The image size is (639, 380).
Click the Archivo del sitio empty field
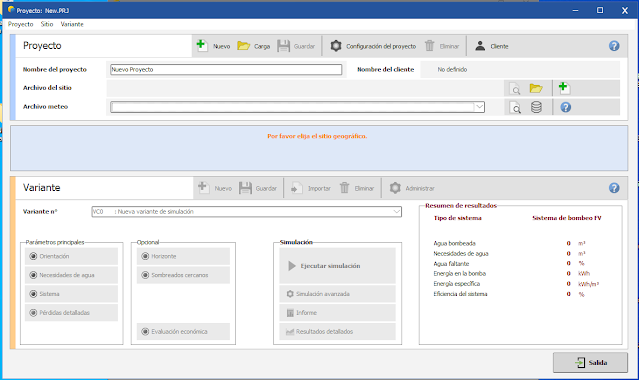(305, 88)
